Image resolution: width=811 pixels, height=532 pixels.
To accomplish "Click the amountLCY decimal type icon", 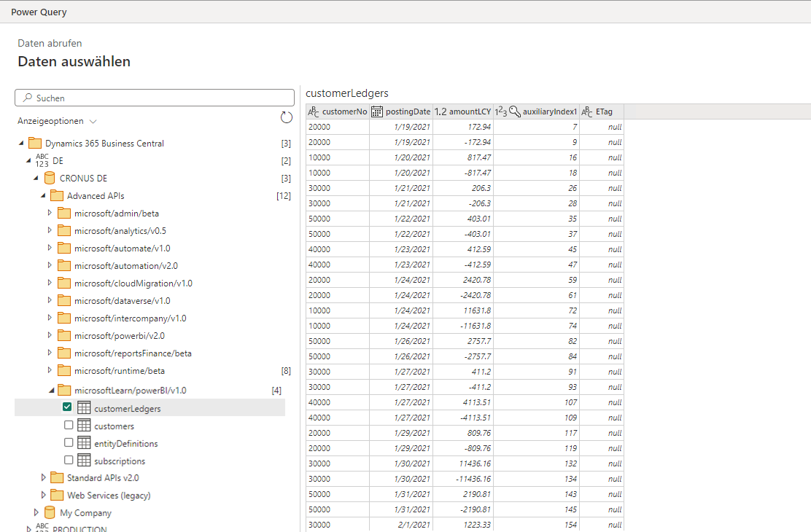I will click(441, 112).
